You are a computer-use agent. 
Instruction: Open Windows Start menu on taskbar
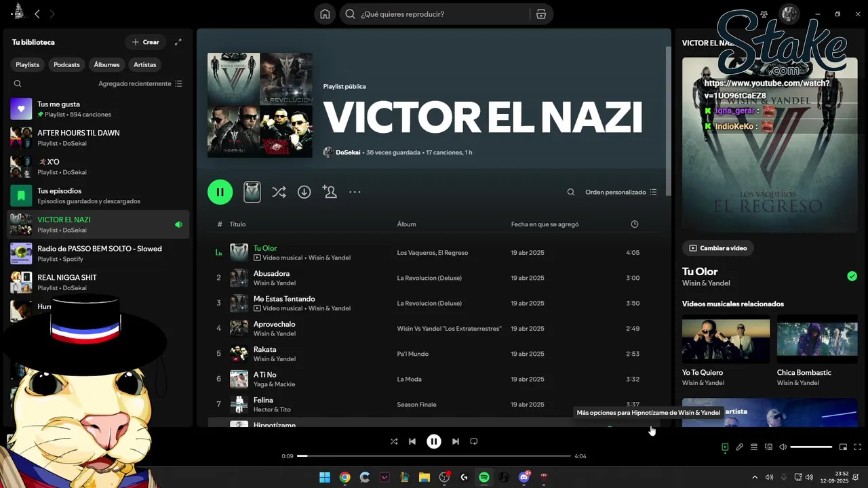[325, 477]
